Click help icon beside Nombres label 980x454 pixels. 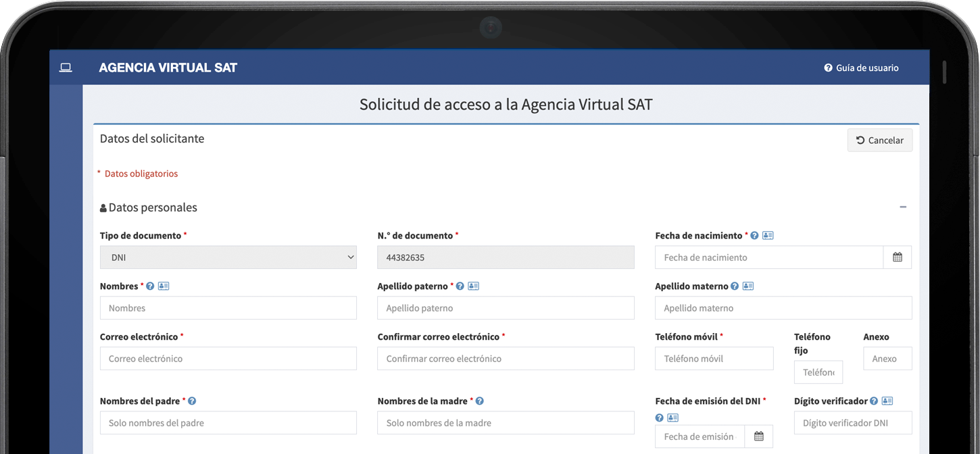(x=150, y=286)
